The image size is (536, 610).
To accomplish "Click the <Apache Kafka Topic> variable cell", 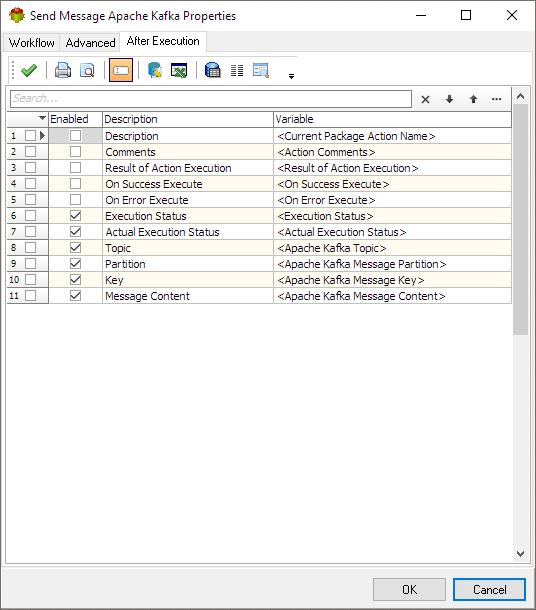I will (392, 248).
